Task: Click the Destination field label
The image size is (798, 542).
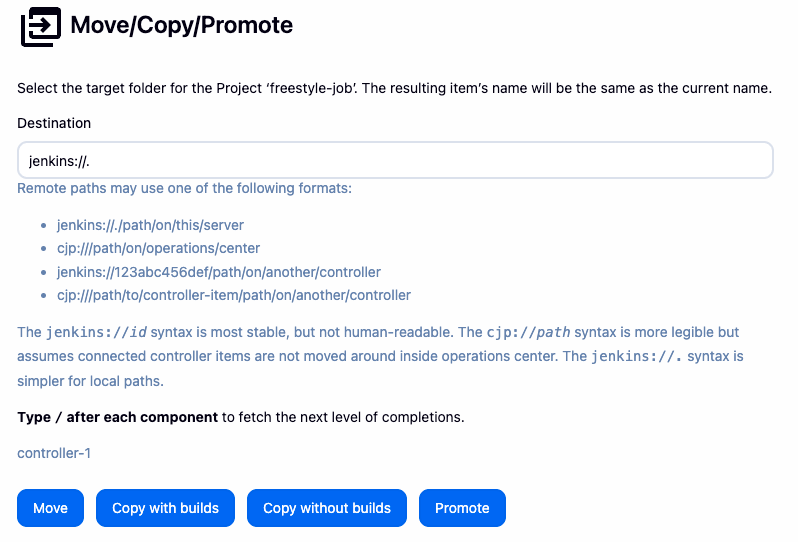Action: tap(54, 123)
